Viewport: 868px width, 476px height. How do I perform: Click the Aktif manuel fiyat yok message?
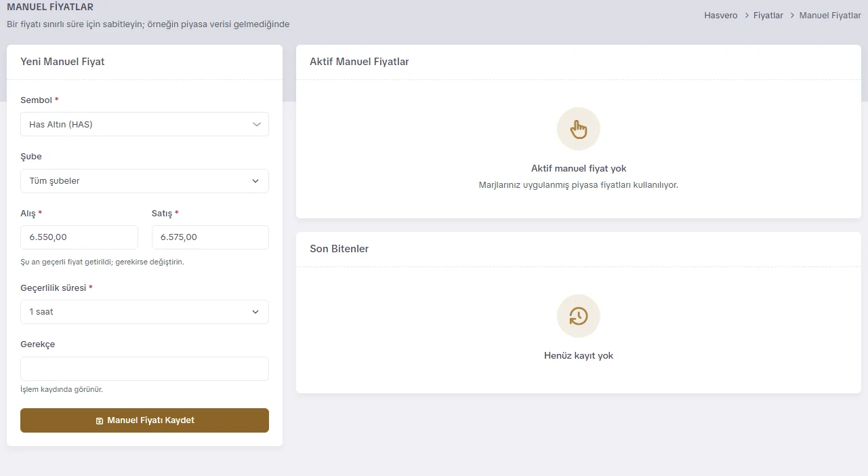coord(579,168)
